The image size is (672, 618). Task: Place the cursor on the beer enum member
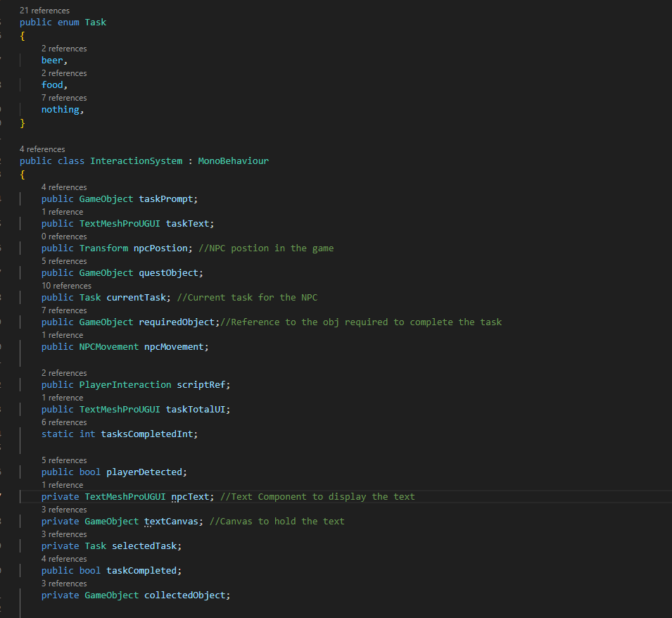click(x=52, y=61)
